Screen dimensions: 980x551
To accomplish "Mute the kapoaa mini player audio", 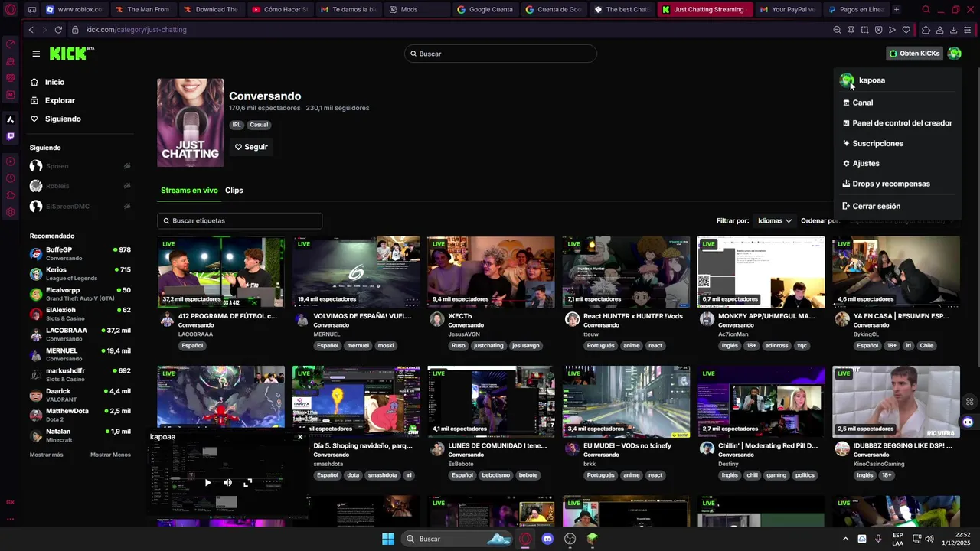I will click(227, 483).
